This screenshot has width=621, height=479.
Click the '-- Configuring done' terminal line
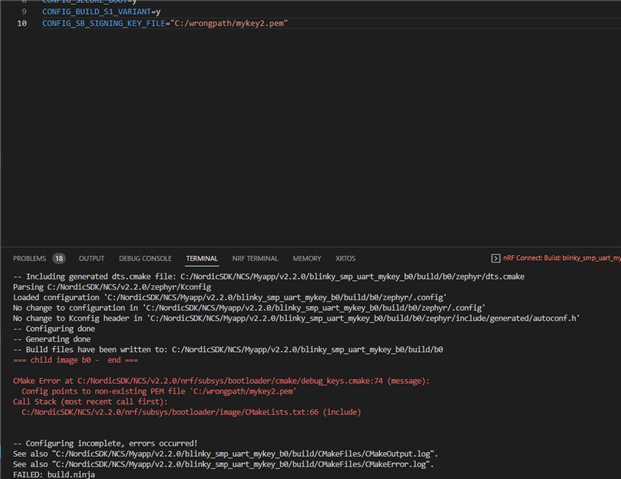click(x=54, y=329)
